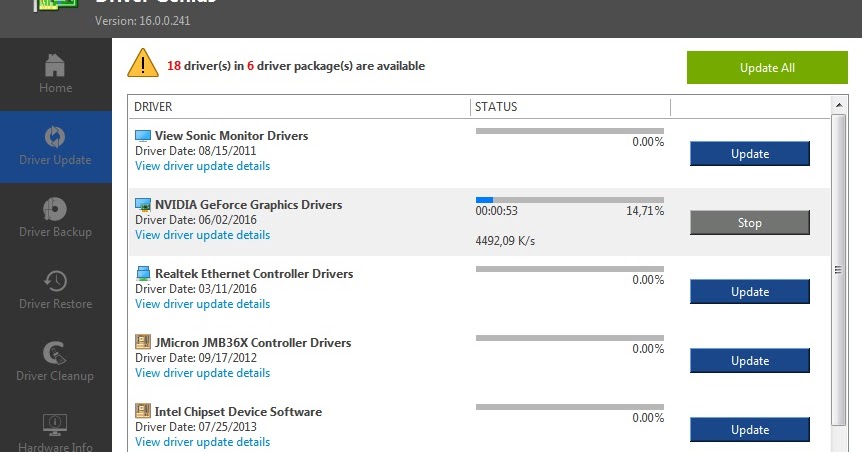This screenshot has height=452, width=862.
Task: Update JMicron JMB36X Controller Drivers
Action: point(750,361)
